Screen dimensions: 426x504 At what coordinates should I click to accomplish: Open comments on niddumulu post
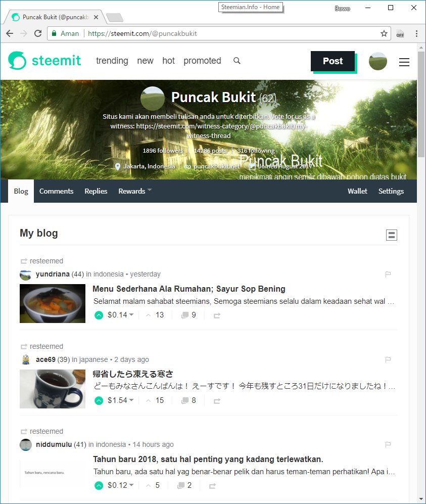click(x=184, y=485)
